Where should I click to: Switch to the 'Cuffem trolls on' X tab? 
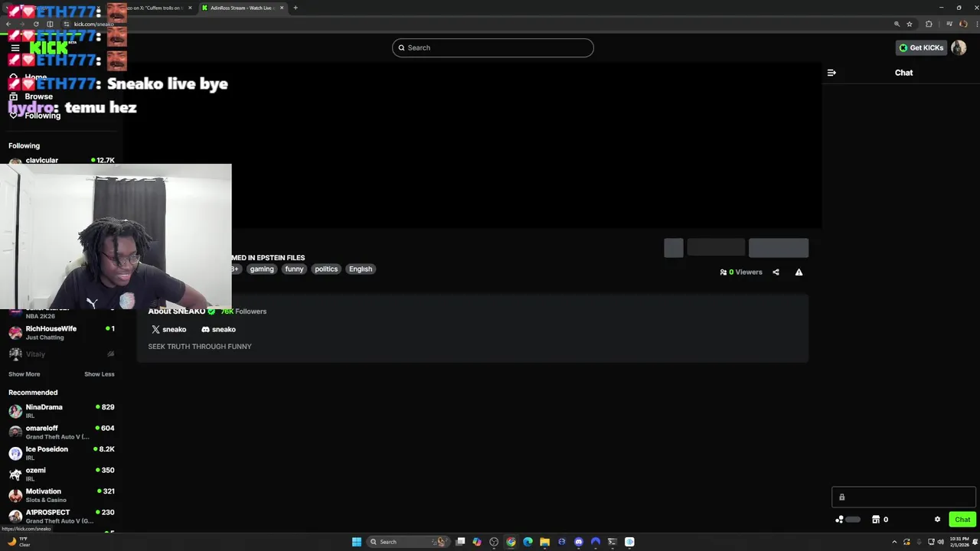point(157,8)
